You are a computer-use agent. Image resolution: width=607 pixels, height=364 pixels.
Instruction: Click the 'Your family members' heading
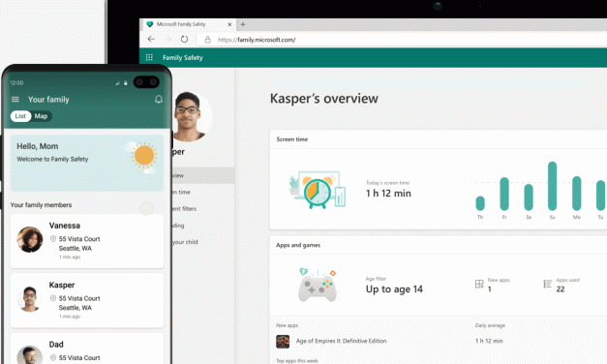click(x=41, y=205)
